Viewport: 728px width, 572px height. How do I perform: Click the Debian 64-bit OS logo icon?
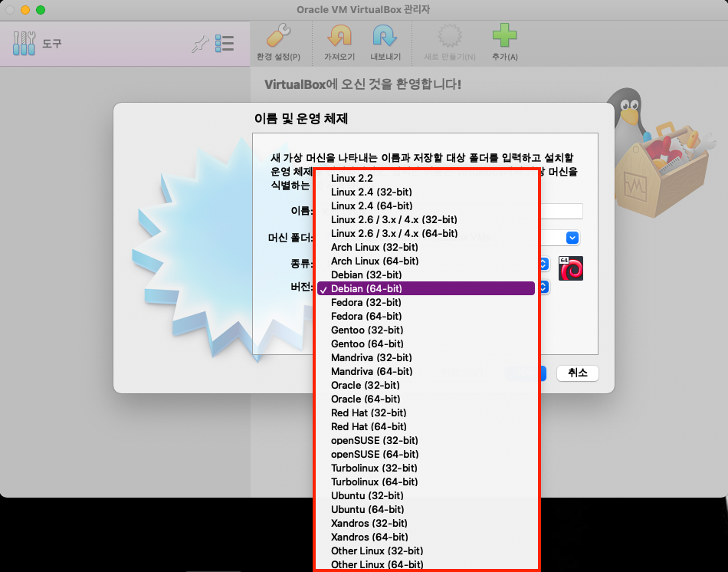tap(571, 268)
